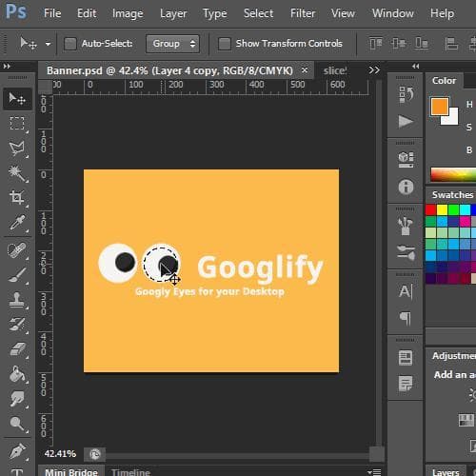Click the right googly eye on canvas
Viewport: 476px width, 476px height.
point(161,263)
